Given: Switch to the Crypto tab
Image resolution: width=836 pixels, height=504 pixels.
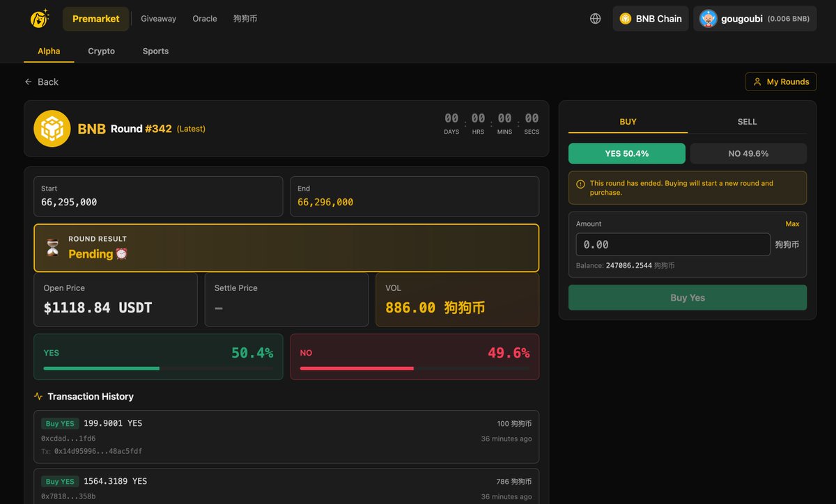Looking at the screenshot, I should click(x=102, y=52).
